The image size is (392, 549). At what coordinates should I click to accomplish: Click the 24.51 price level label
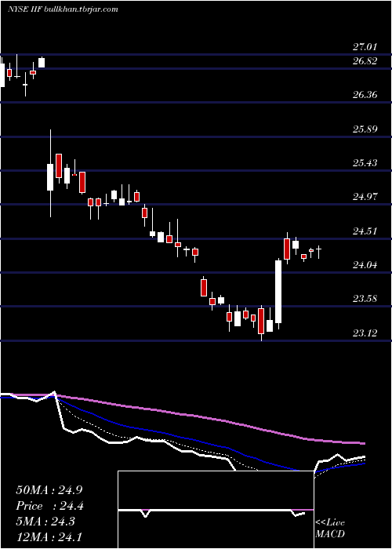pyautogui.click(x=365, y=231)
